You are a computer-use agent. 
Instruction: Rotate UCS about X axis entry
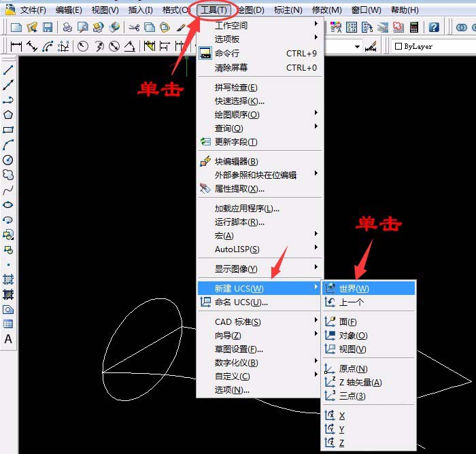[369, 415]
